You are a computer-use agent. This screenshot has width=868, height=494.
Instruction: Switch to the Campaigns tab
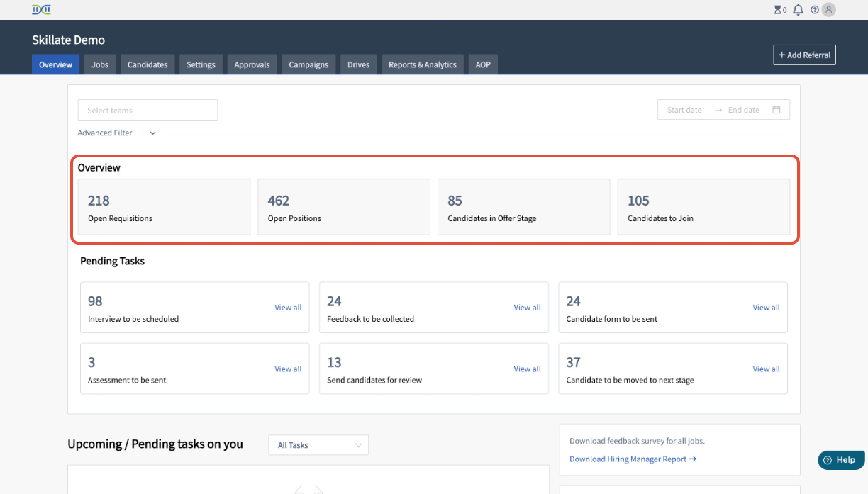click(x=308, y=64)
